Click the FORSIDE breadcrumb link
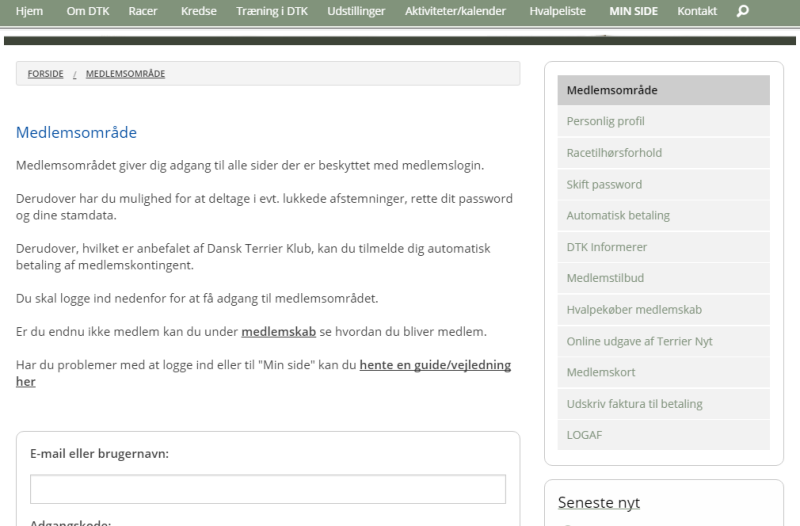 click(x=45, y=74)
